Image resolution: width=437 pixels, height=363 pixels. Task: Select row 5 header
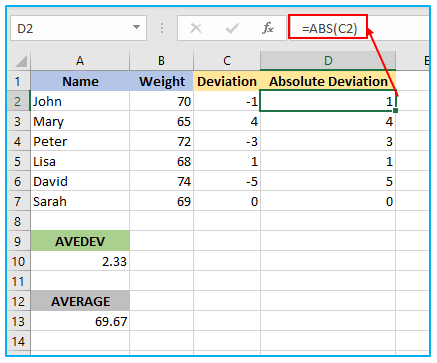click(18, 161)
